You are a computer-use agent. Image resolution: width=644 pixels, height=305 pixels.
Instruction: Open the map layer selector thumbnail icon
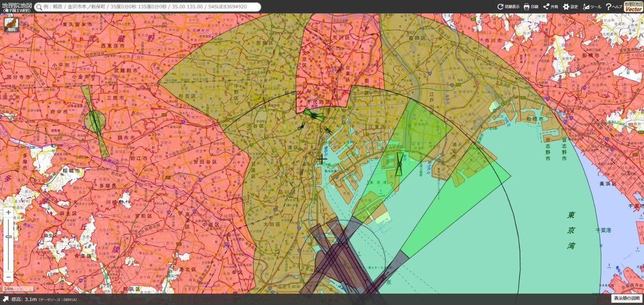click(11, 25)
